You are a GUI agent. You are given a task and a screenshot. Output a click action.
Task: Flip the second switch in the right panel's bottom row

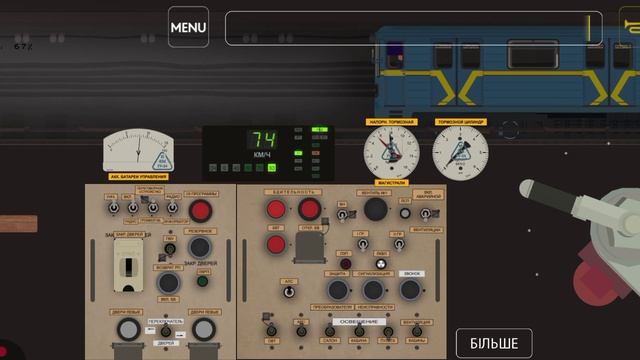[x=301, y=331]
